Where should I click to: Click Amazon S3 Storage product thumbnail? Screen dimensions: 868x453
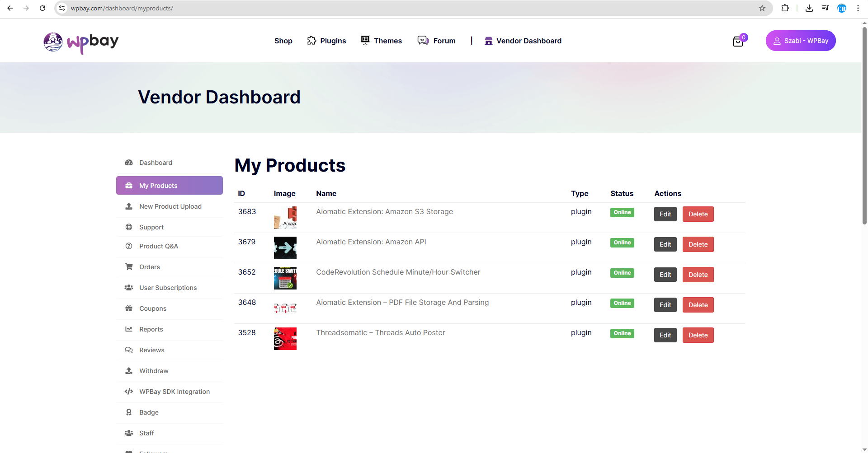tap(285, 218)
